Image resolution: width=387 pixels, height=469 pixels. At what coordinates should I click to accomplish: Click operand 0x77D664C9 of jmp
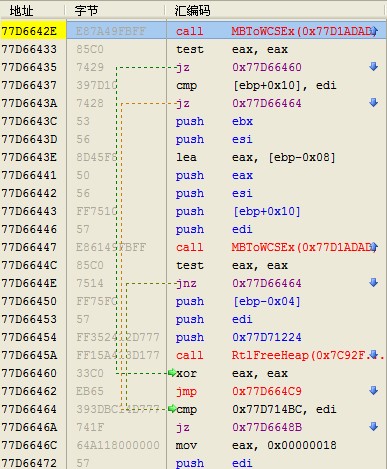[267, 391]
